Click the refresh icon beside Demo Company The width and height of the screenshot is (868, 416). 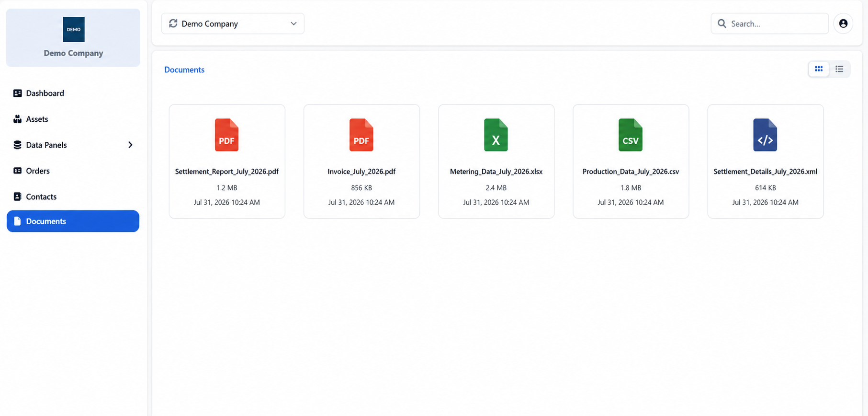pos(173,23)
